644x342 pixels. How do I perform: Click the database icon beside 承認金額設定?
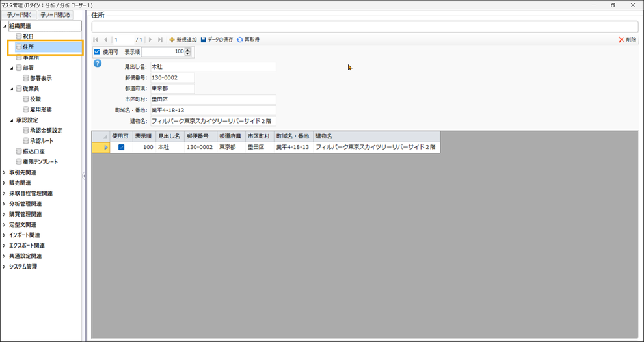click(26, 130)
